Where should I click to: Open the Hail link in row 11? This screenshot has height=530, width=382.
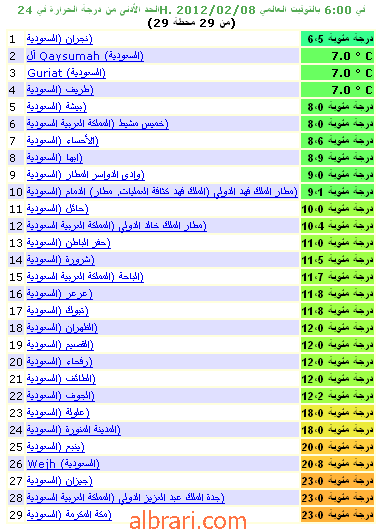tap(57, 209)
